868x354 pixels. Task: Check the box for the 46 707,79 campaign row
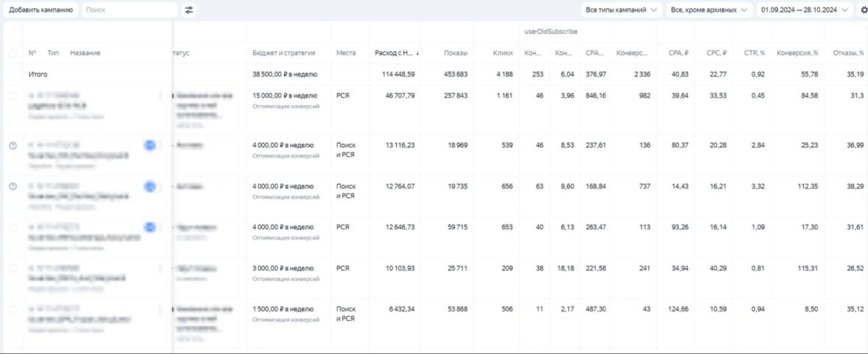coord(13,96)
